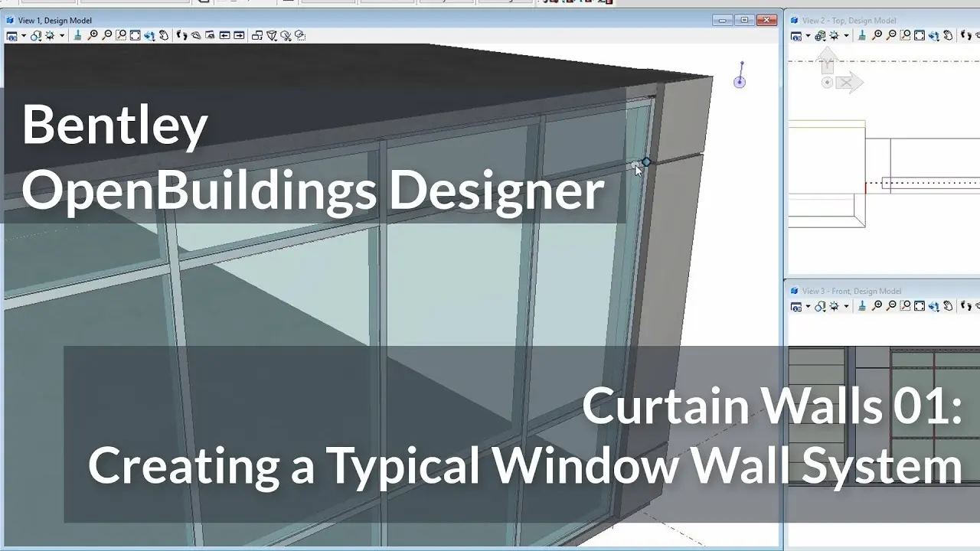980x551 pixels.
Task: Zoom Out using View 1 toolbar
Action: click(x=106, y=35)
